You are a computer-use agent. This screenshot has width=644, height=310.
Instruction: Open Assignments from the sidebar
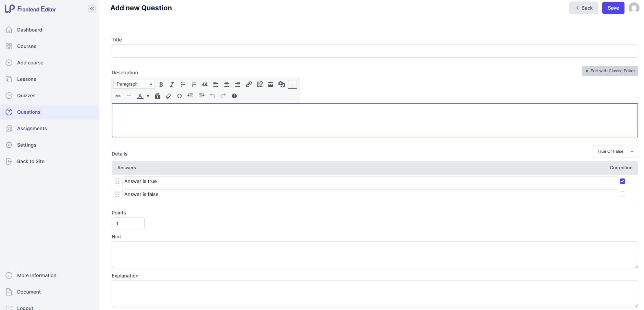(32, 128)
